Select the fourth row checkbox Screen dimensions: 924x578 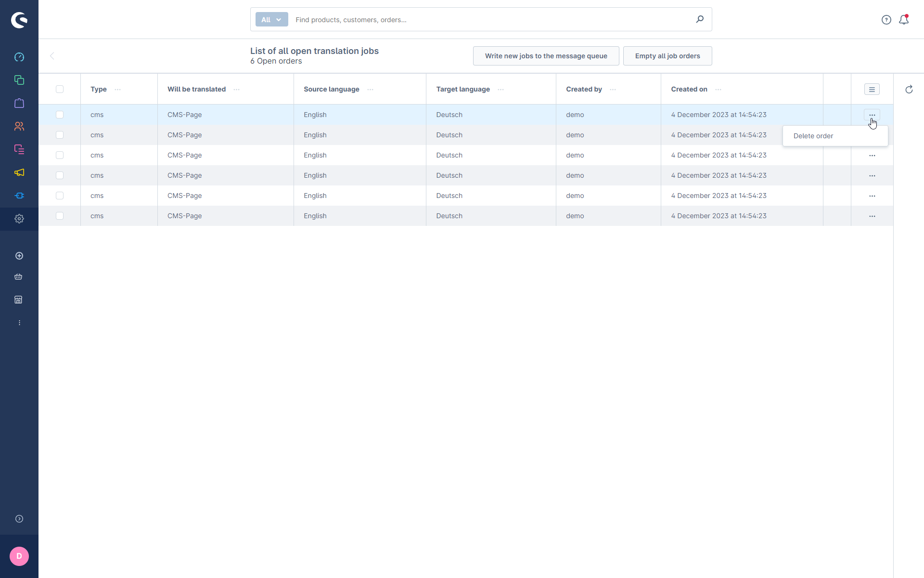pos(60,175)
